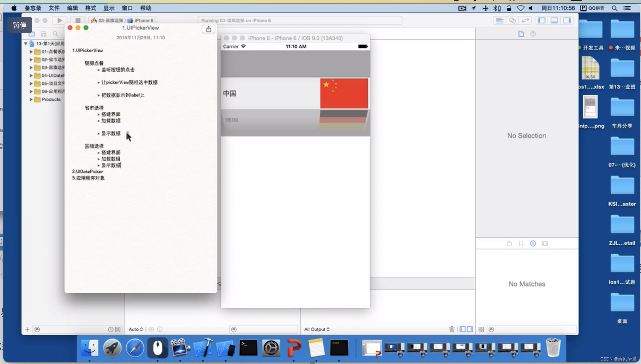This screenshot has width=641, height=364.
Task: Click the Xcode Stop button
Action: pyautogui.click(x=78, y=20)
